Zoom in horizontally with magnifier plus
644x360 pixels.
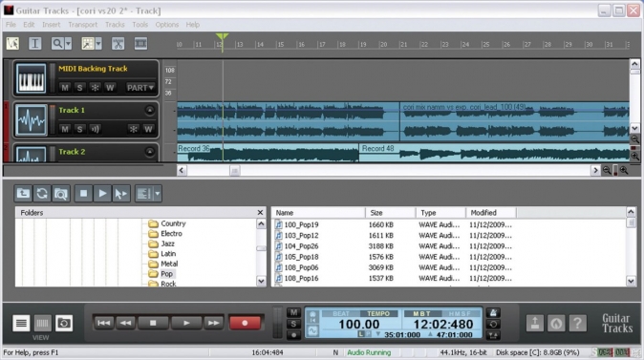[624, 170]
